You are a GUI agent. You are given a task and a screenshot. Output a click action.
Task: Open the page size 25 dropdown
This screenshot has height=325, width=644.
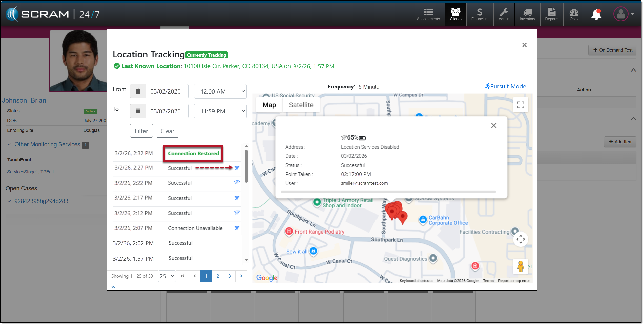pyautogui.click(x=167, y=276)
